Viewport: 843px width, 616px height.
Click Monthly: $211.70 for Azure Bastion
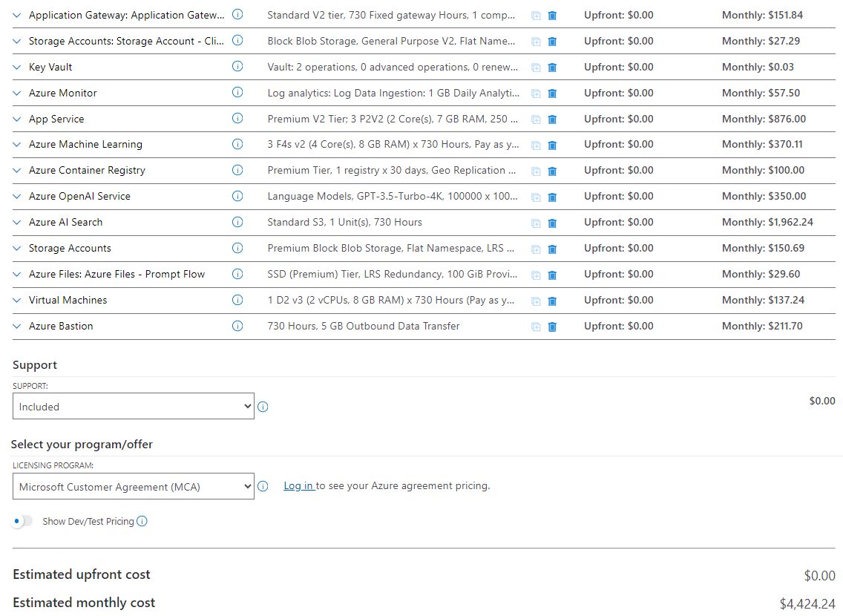[762, 327]
